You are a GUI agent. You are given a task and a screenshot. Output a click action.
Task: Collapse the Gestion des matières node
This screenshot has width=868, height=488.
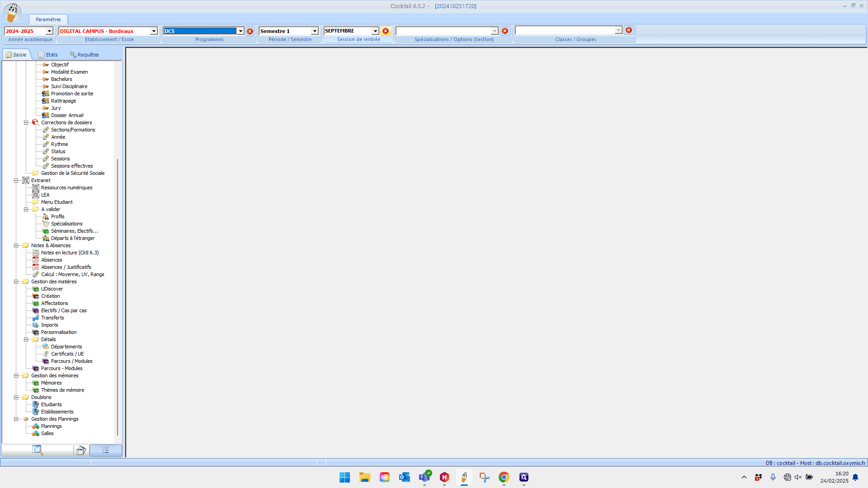point(16,282)
